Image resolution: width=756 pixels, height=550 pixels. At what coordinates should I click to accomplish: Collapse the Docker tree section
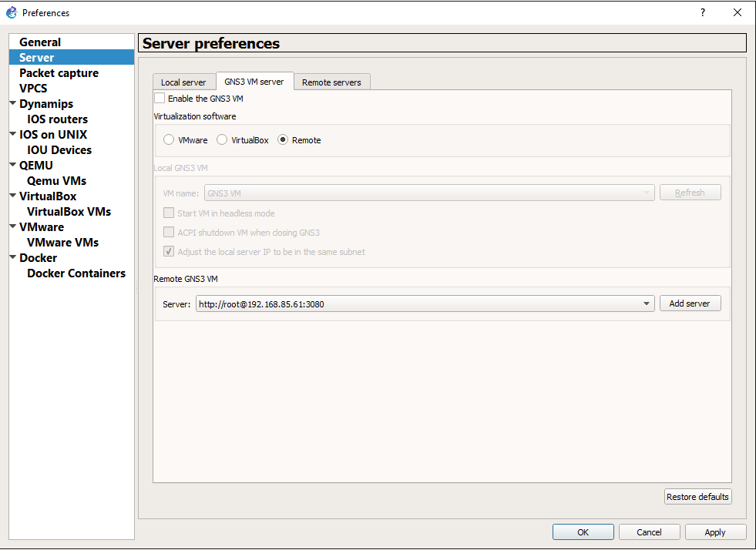(x=13, y=257)
